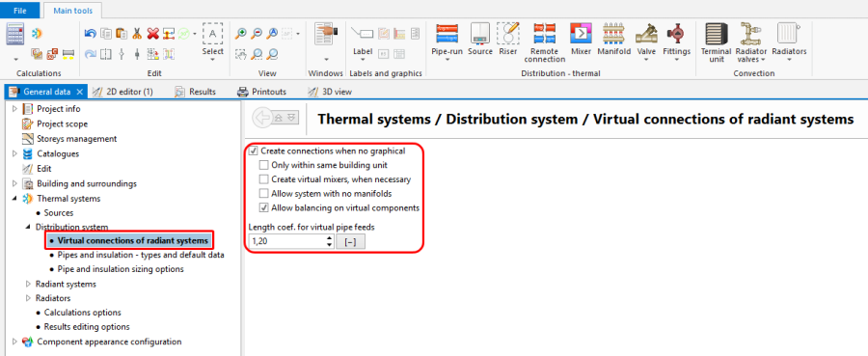Click the Copy icon in Edit group
868x356 pixels.
[x=106, y=35]
